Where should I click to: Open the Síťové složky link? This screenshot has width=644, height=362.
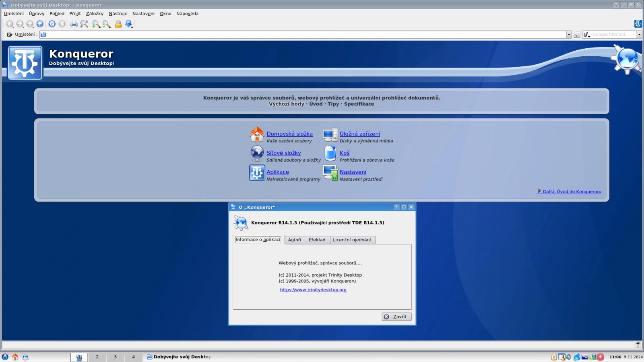pos(283,153)
